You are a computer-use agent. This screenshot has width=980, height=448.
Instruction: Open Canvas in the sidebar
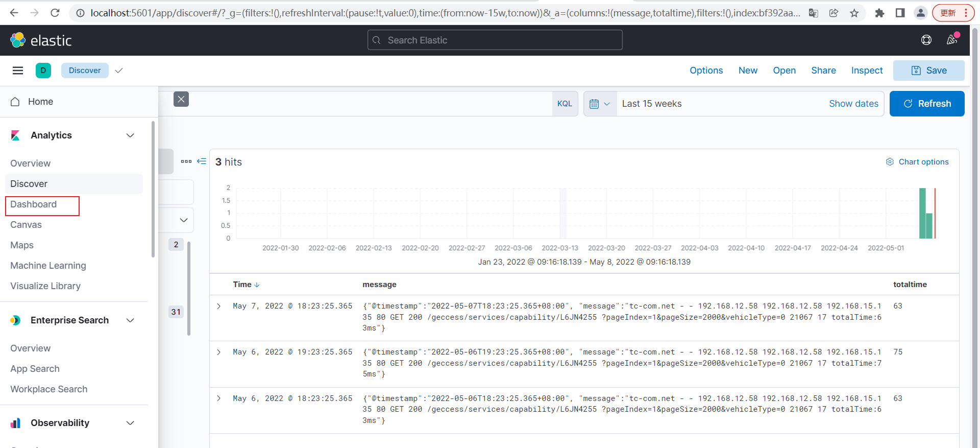(x=26, y=225)
